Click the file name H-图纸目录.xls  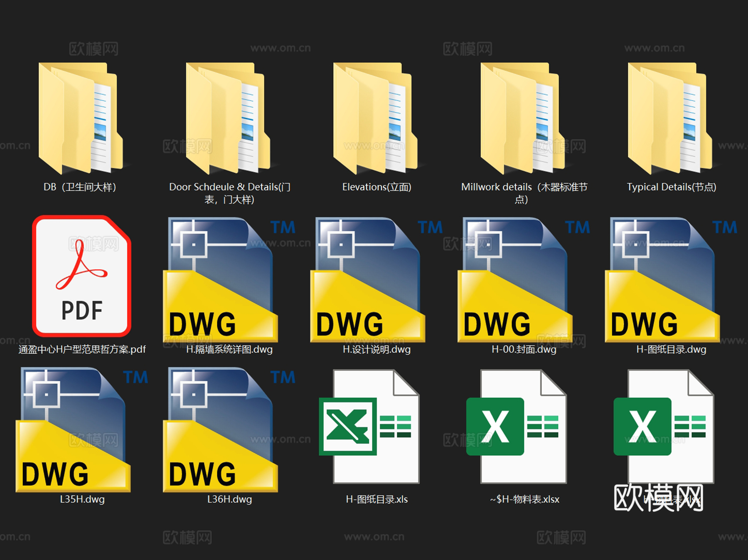[376, 499]
